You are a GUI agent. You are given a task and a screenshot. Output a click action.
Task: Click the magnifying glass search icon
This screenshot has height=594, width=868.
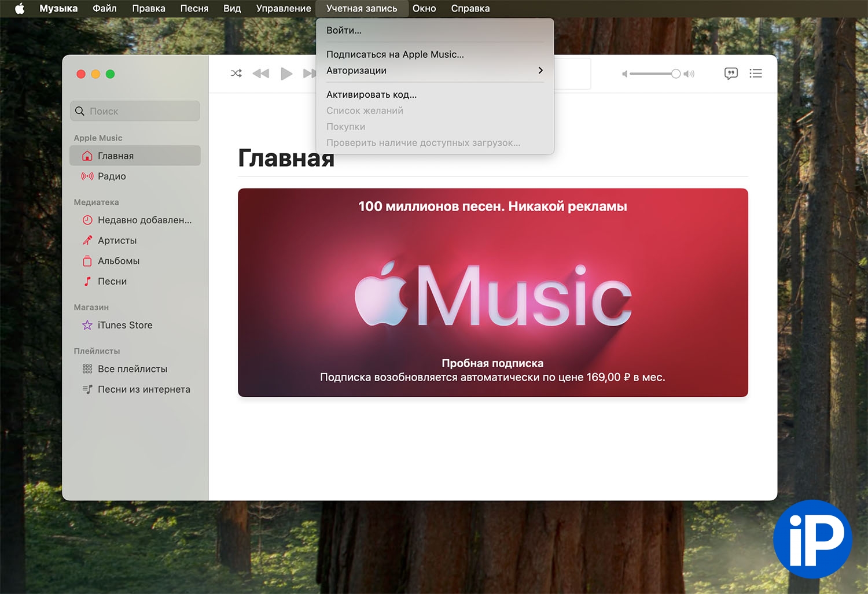click(x=80, y=111)
